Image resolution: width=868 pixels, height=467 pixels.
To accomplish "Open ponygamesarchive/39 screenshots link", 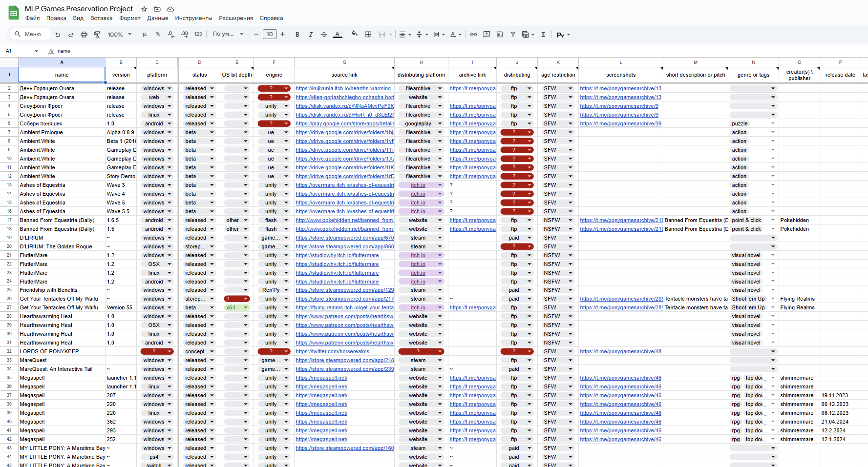I will point(620,123).
